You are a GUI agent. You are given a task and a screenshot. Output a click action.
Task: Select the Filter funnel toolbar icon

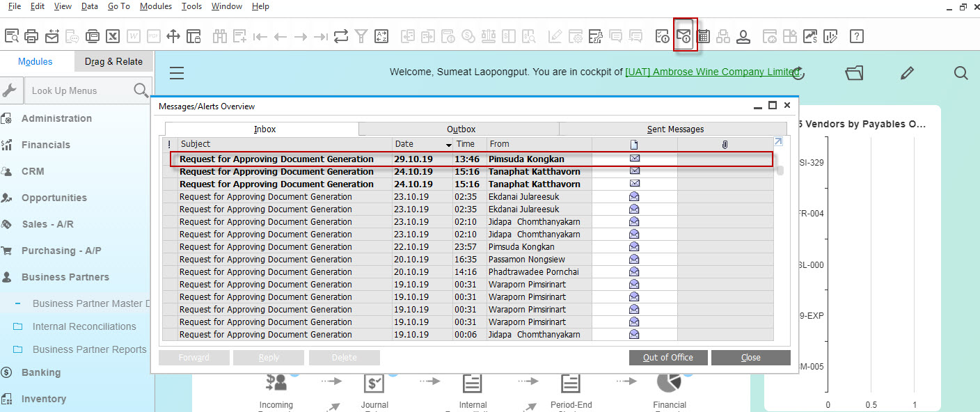point(361,35)
